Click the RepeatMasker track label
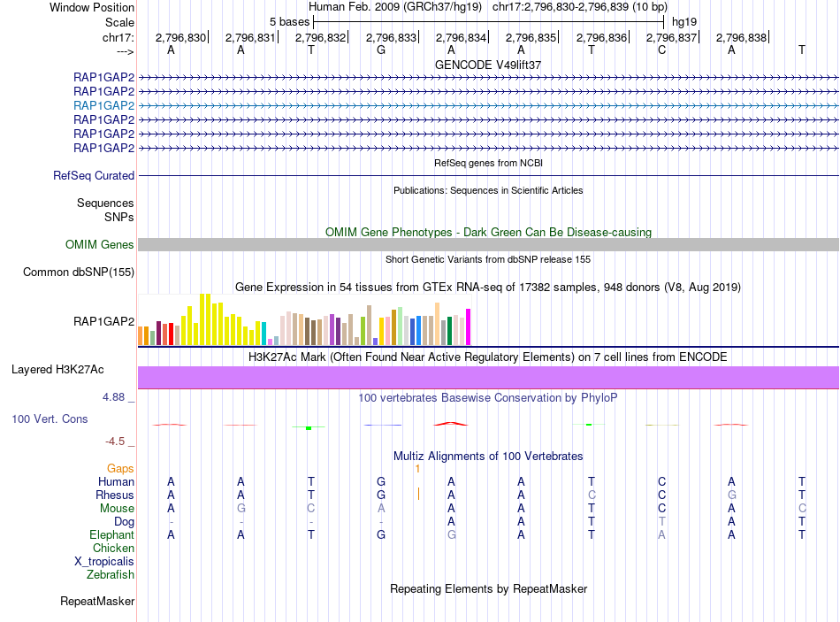The height and width of the screenshot is (622, 840). (x=97, y=602)
